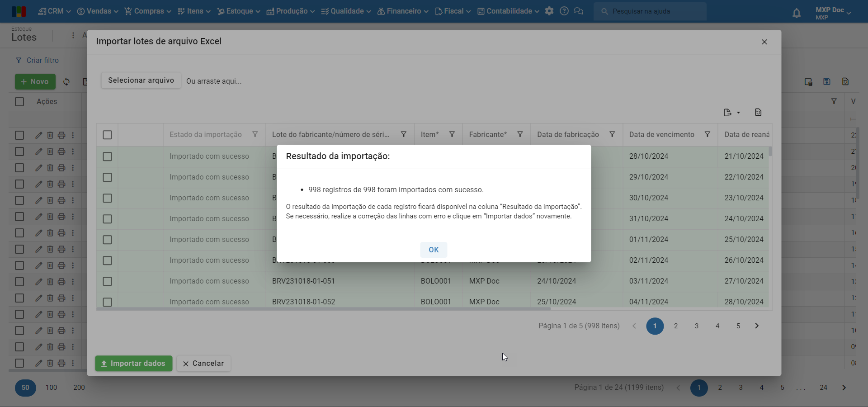This screenshot has width=868, height=407.
Task: Filter the Data de vencimento column
Action: pos(708,134)
